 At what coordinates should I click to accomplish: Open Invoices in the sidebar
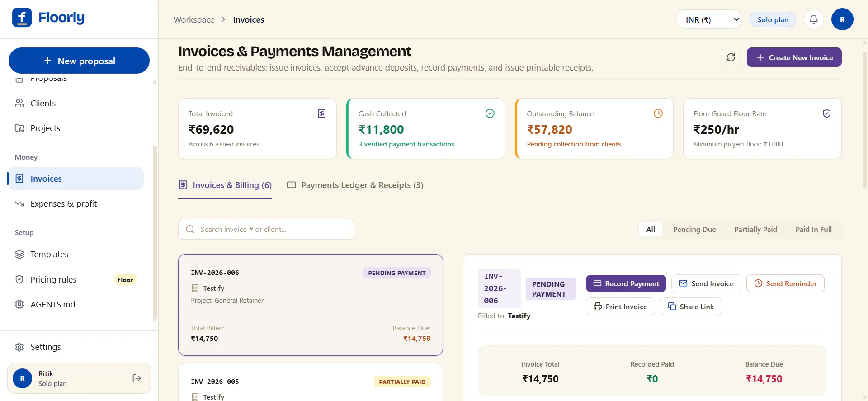coord(76,179)
